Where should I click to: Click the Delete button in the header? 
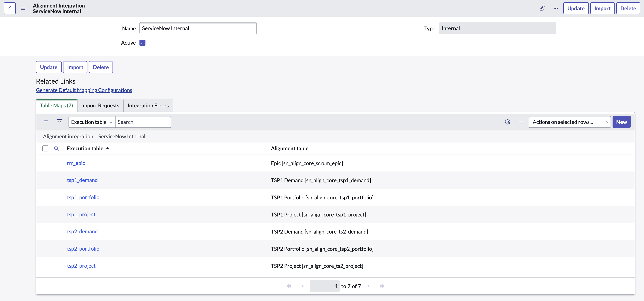point(628,8)
